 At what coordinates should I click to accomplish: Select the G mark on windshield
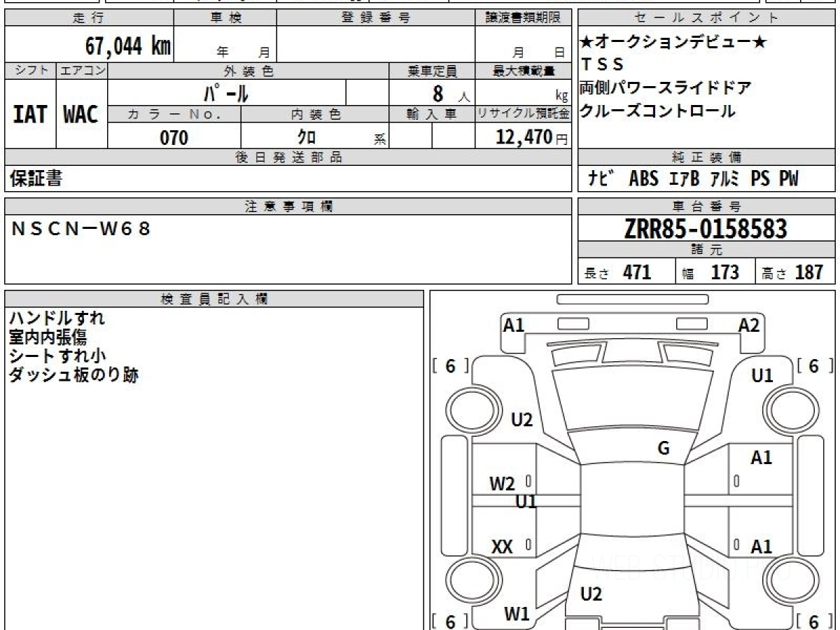point(664,449)
